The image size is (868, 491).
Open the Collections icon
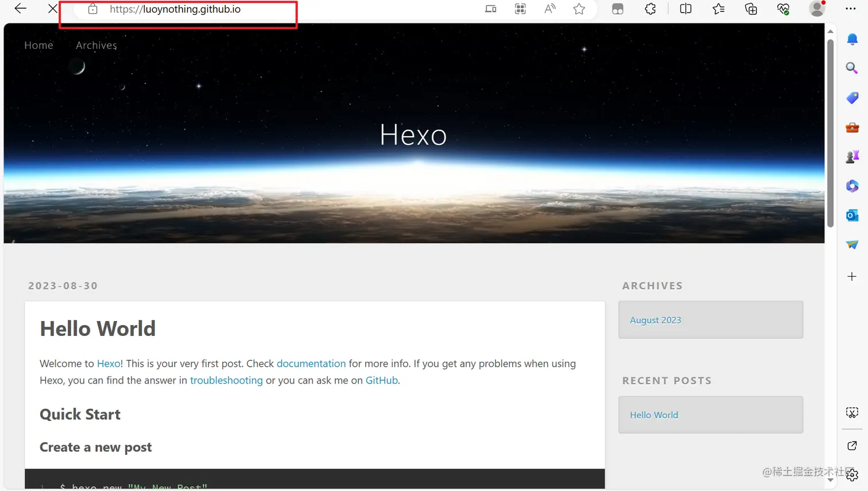tap(751, 9)
